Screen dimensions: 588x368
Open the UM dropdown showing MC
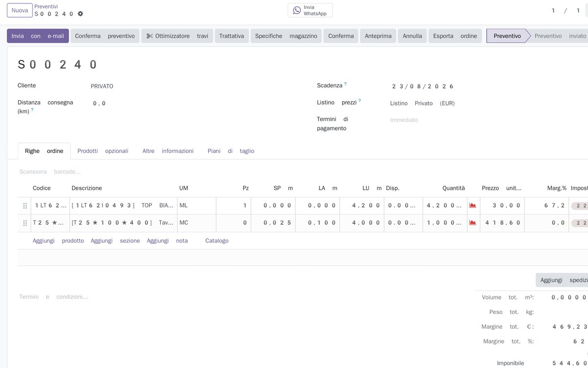coord(196,223)
